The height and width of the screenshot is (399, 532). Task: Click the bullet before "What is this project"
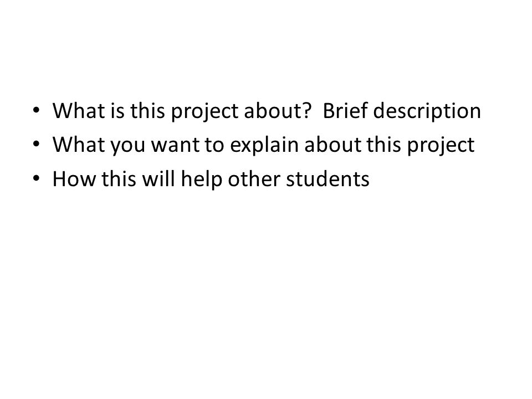point(37,110)
